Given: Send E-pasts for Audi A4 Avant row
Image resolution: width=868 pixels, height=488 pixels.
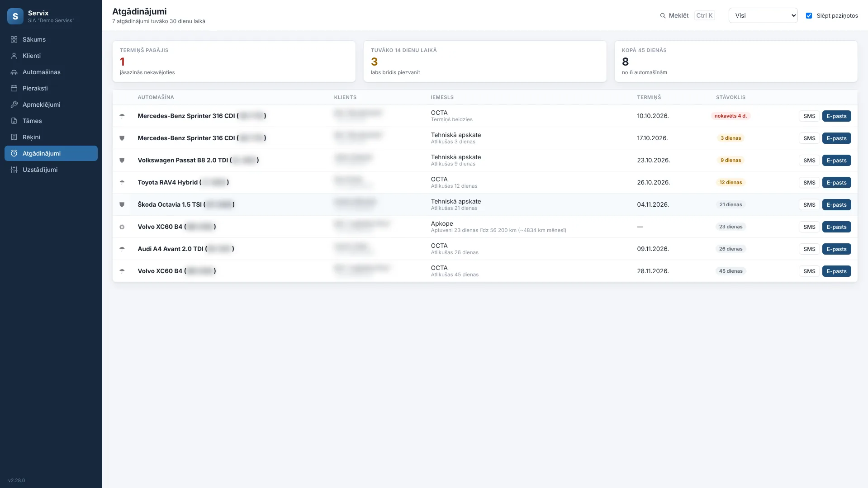Looking at the screenshot, I should 836,249.
